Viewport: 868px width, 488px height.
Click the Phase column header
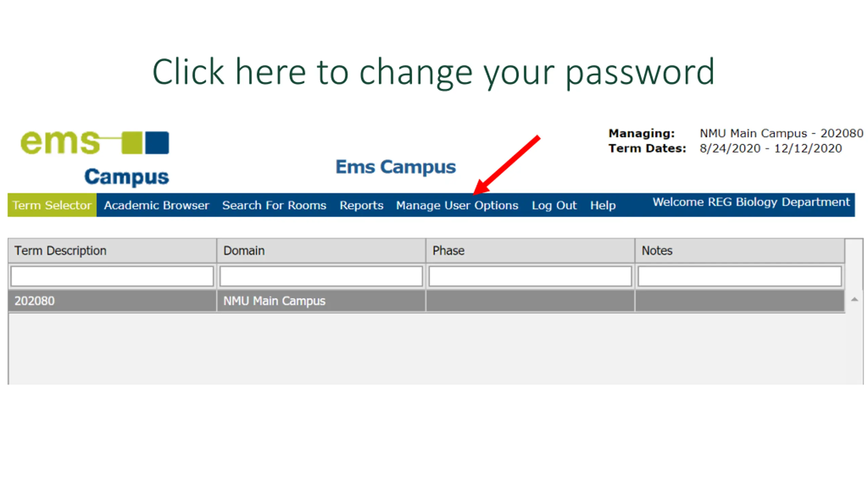point(530,251)
